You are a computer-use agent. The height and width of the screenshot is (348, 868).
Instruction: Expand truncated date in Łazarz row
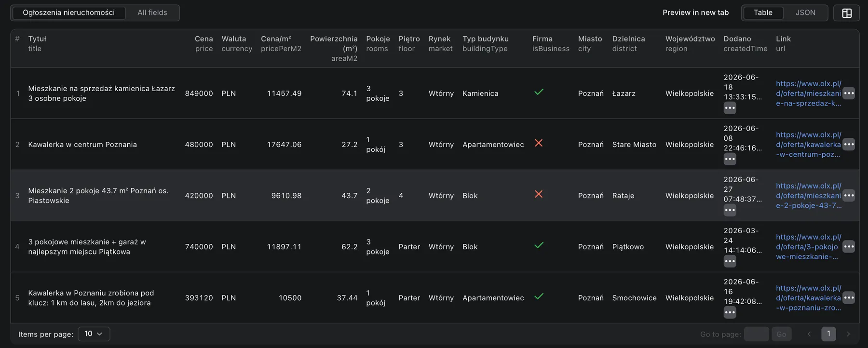point(730,108)
